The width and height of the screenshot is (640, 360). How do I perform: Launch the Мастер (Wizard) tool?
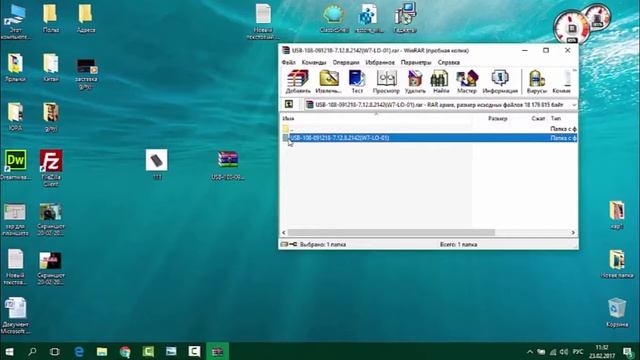[x=467, y=82]
